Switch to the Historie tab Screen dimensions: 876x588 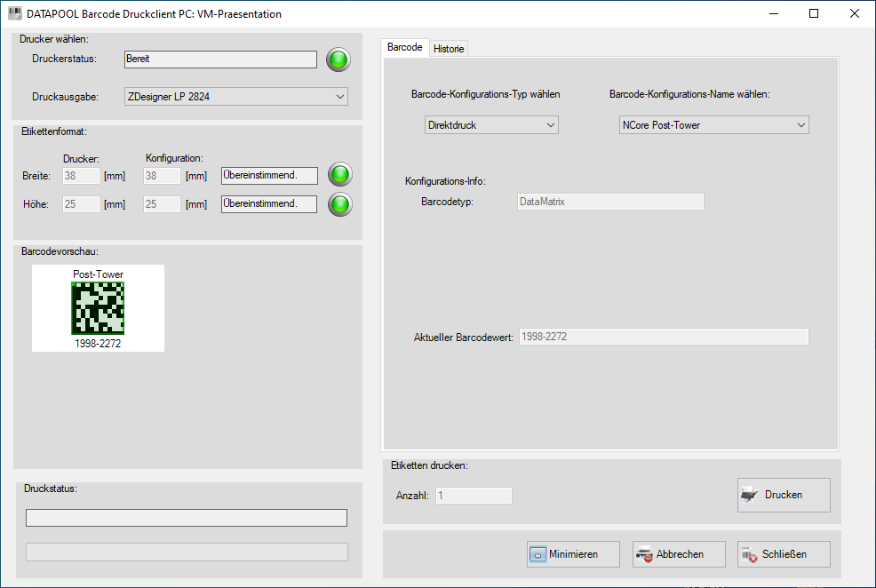(x=449, y=49)
